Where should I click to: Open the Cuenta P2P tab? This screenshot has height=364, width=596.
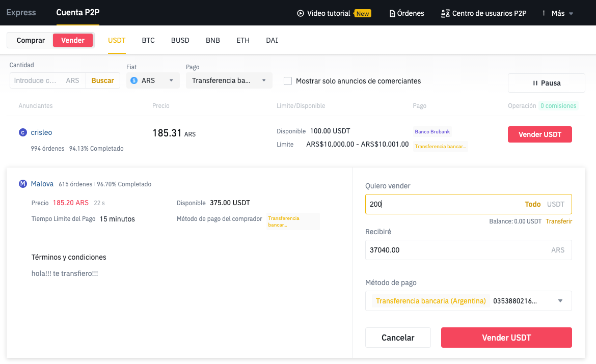click(78, 13)
